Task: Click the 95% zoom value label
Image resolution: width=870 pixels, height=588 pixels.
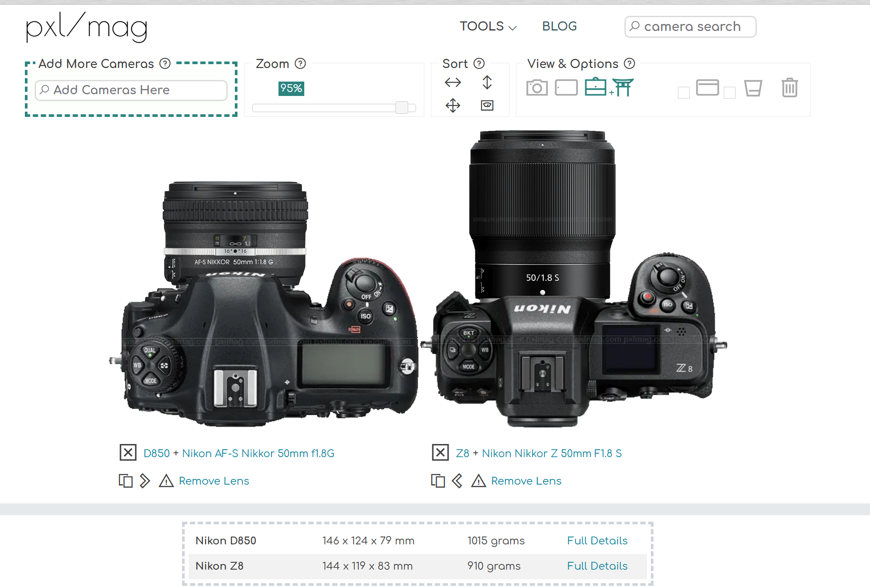Action: point(291,89)
